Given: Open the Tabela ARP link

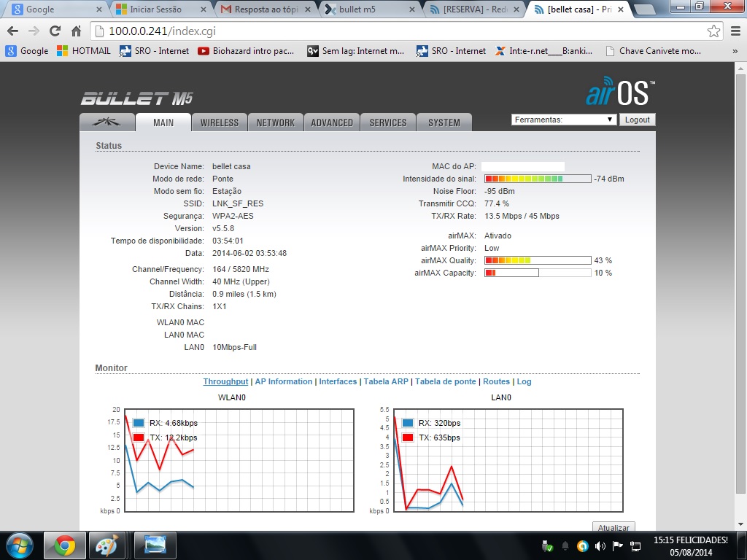Looking at the screenshot, I should (386, 381).
